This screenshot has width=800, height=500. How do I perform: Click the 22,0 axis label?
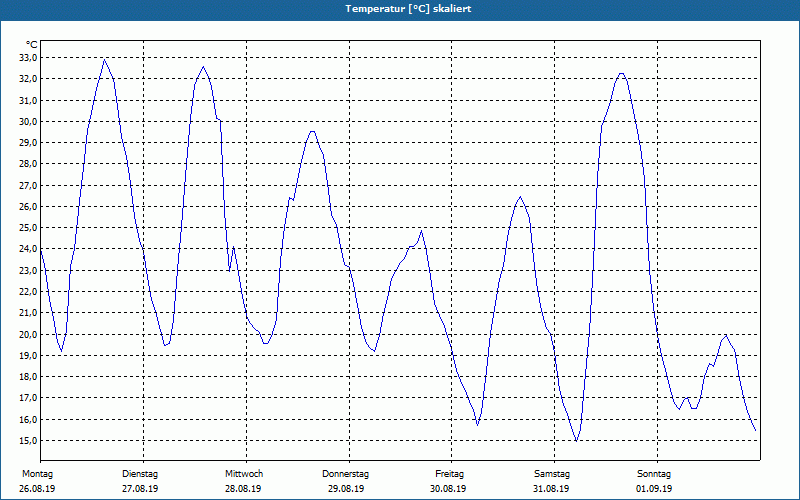tap(28, 292)
